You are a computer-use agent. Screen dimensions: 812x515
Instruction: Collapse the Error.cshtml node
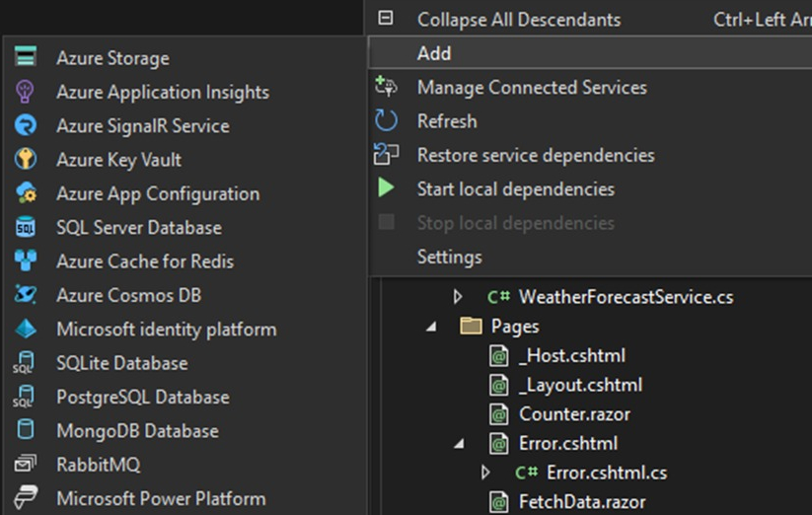click(x=460, y=444)
